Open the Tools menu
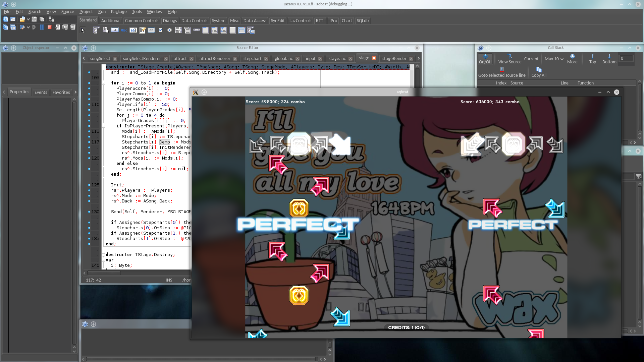 (137, 11)
